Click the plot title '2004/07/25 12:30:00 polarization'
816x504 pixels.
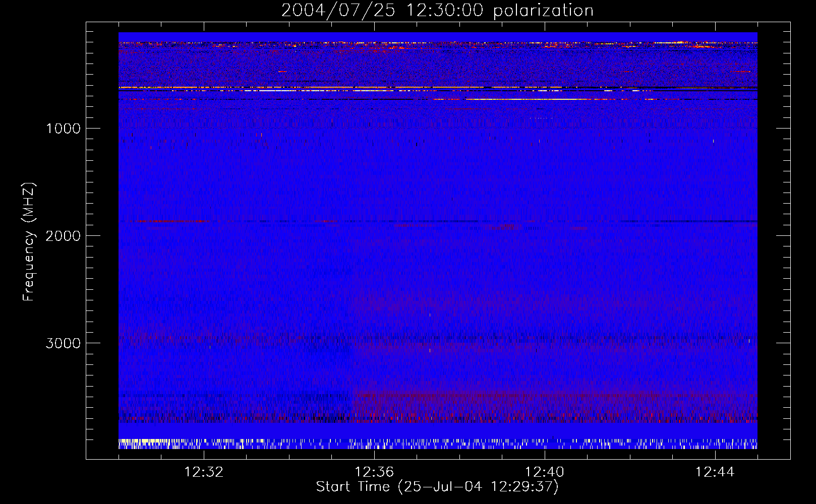(x=437, y=11)
